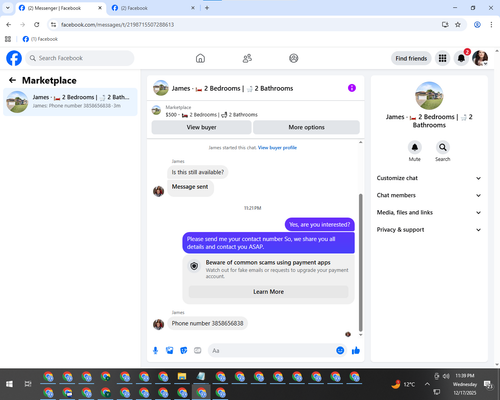Viewport: 500px width, 400px height.
Task: Click the chat message scrollbar
Action: tap(360, 262)
